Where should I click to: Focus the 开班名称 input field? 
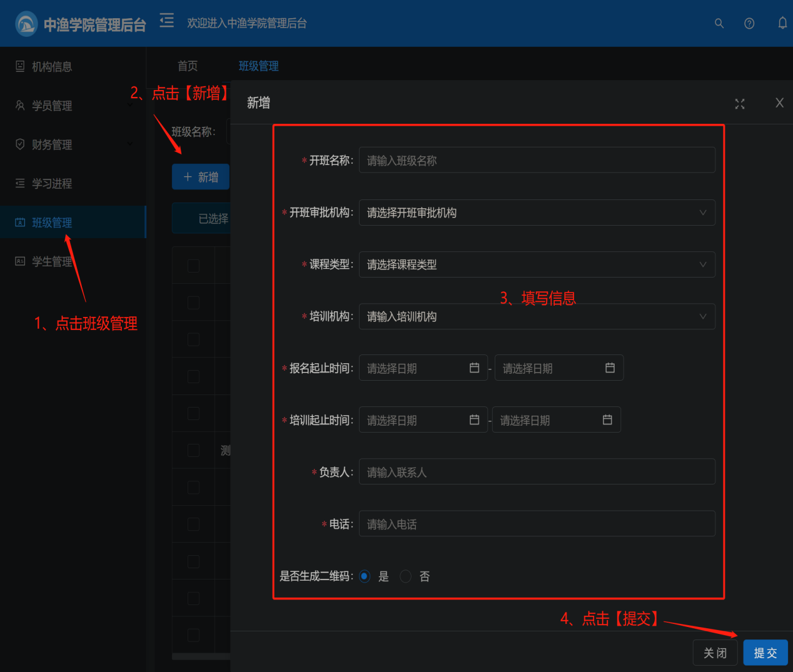[537, 160]
